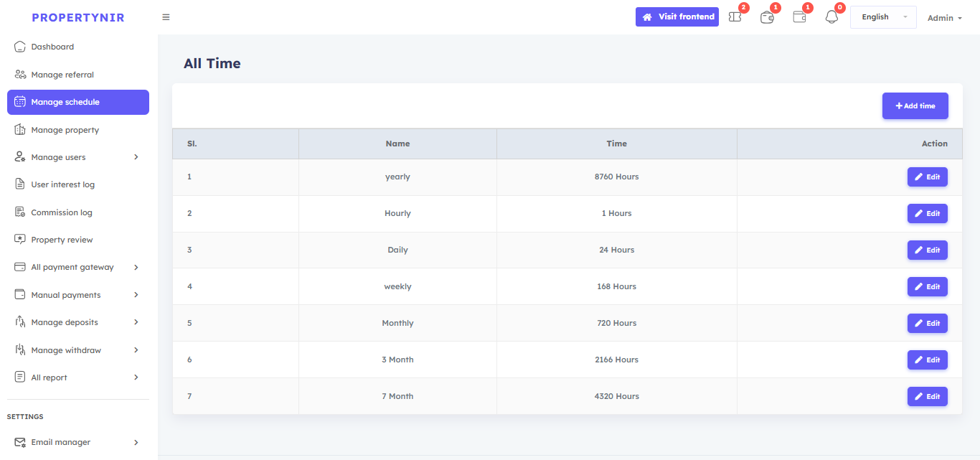Click the Dashboard sidebar icon

coord(20,47)
